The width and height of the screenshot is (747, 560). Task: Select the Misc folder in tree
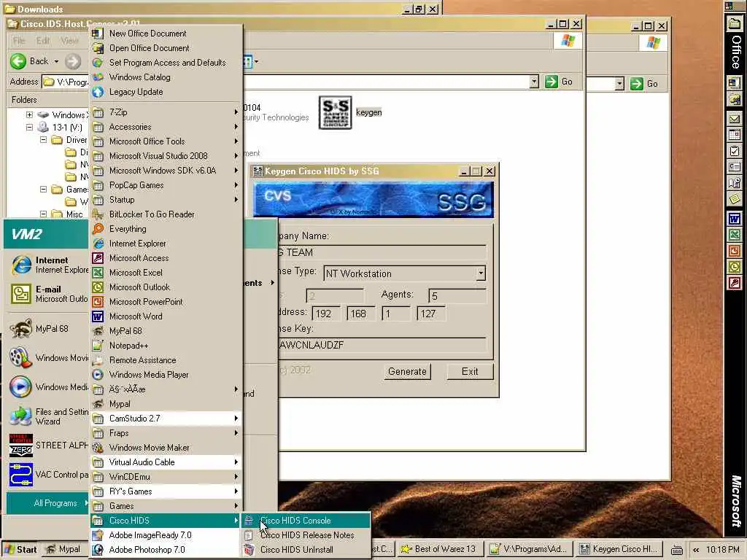point(74,214)
